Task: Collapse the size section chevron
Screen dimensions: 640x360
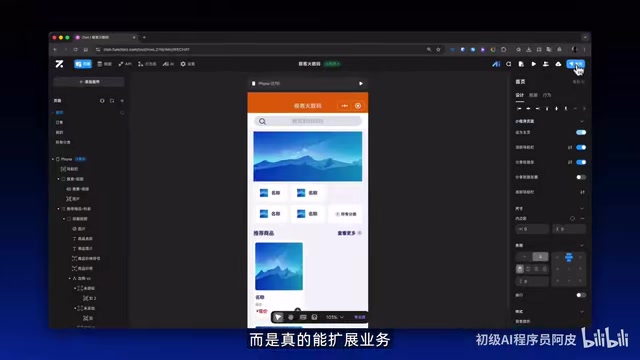Action: tap(582, 209)
